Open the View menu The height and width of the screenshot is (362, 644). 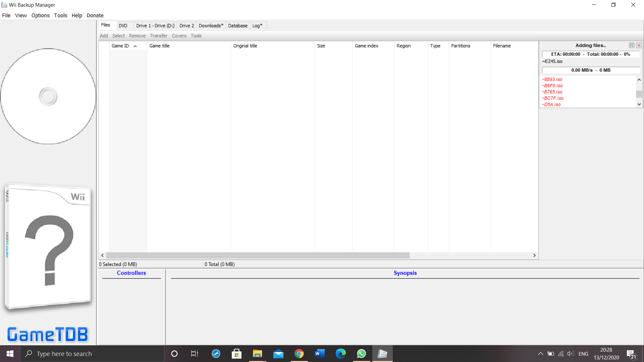[x=21, y=15]
